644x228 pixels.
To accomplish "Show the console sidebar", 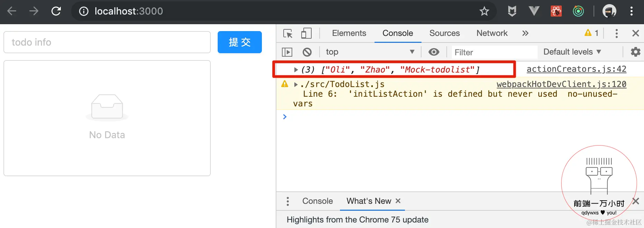I will pos(287,52).
